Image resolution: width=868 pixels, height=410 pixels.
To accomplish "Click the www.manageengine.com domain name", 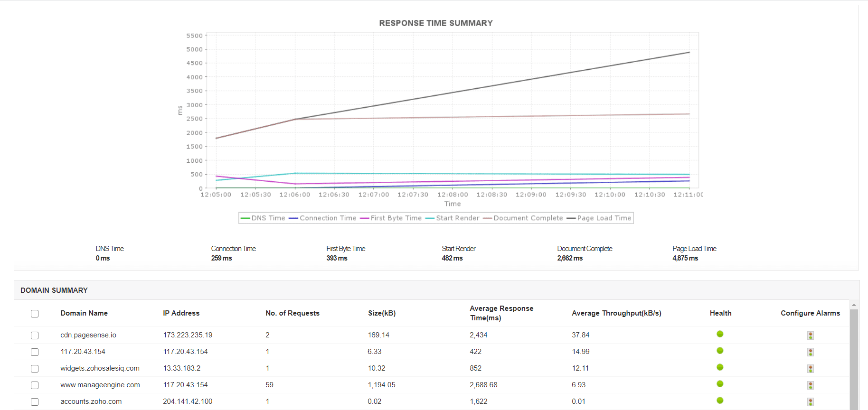I will [x=100, y=385].
